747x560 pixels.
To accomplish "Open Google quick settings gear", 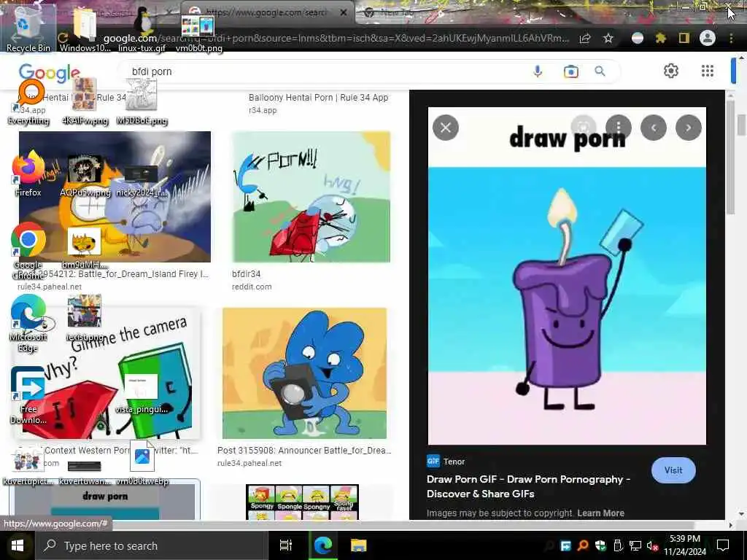I will 671,71.
